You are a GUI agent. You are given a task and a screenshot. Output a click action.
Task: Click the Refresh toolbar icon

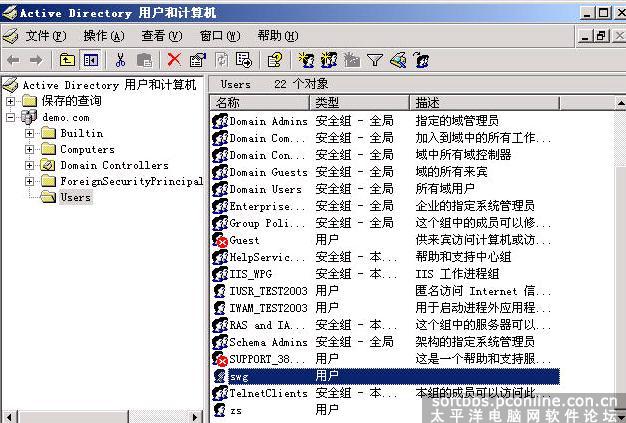click(x=221, y=60)
